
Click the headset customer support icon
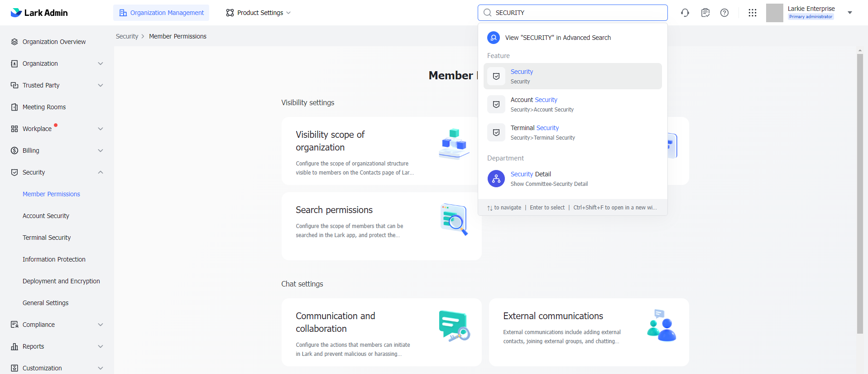[685, 13]
